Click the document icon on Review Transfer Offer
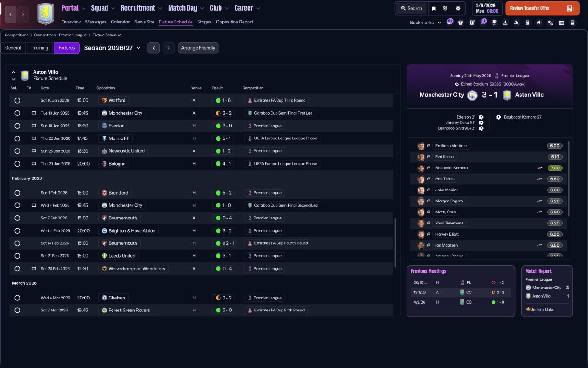588x368 pixels. pos(570,8)
